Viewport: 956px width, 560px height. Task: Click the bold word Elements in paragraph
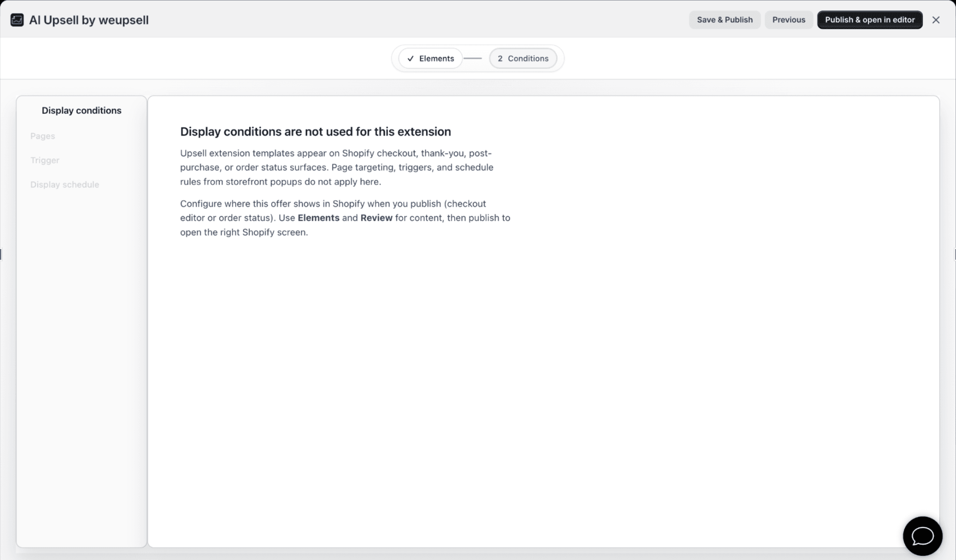pyautogui.click(x=318, y=218)
